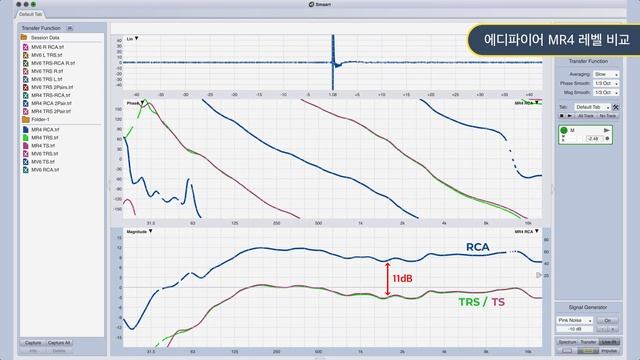Start measurement M with its play arrow
The image size is (640, 360).
pos(607,130)
